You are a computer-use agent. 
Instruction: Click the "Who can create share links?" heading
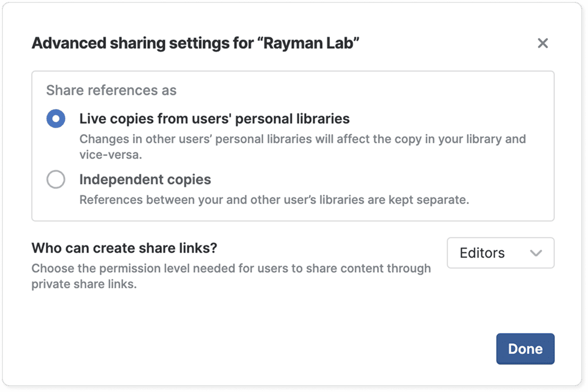click(x=124, y=248)
